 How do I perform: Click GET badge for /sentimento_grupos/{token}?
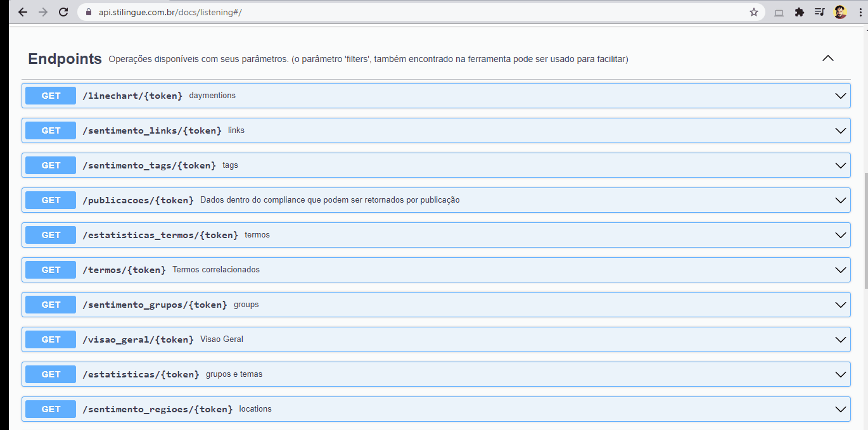(x=51, y=305)
